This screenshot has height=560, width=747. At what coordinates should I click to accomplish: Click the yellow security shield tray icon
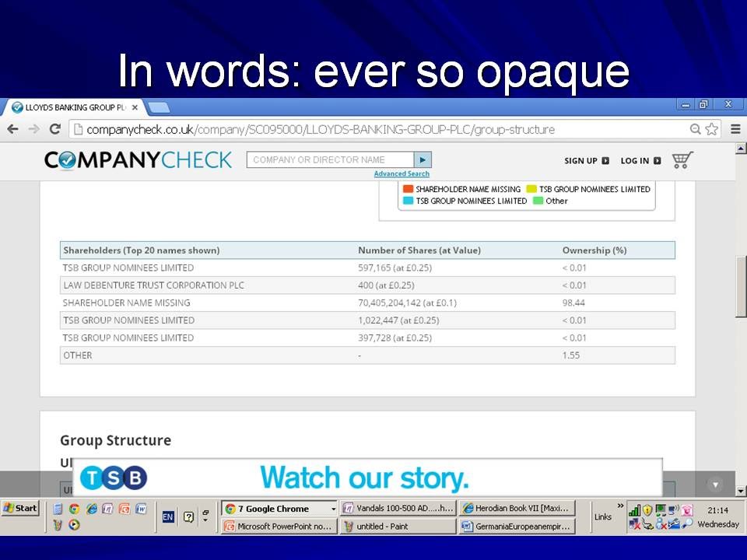[x=647, y=510]
